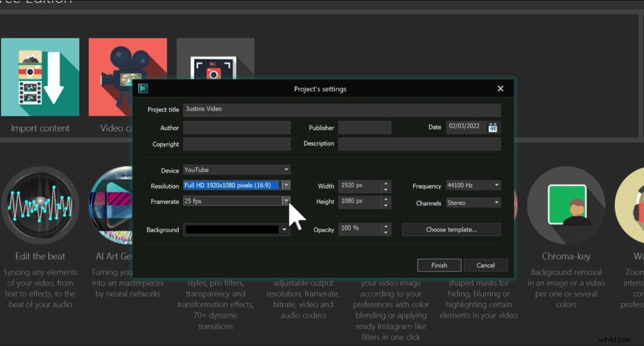Image resolution: width=644 pixels, height=346 pixels.
Task: Decrease Opacity value with down arrow
Action: (x=386, y=232)
